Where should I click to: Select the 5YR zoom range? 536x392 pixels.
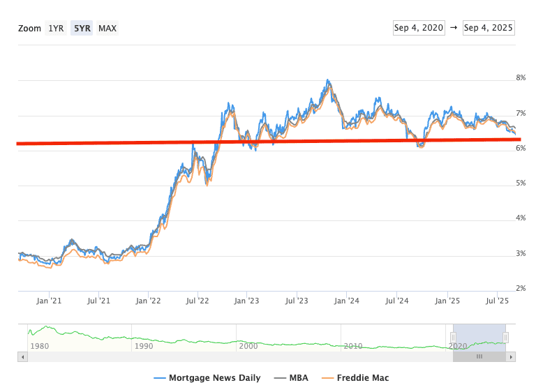[82, 29]
